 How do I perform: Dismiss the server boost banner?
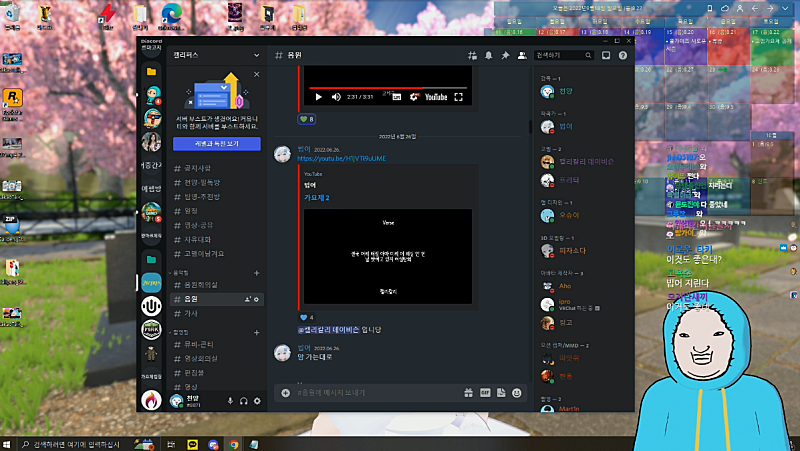click(257, 74)
